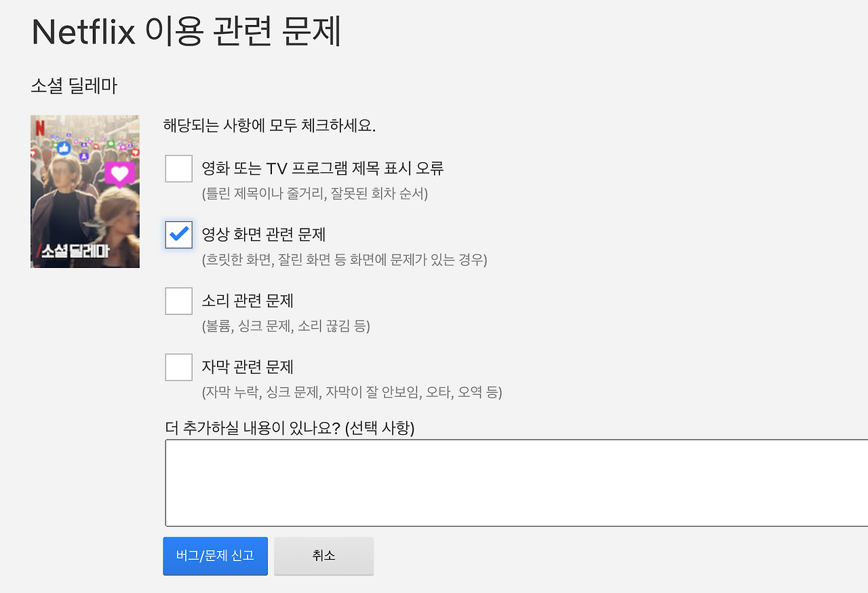Viewport: 868px width, 593px height.
Task: Uncheck the 영상 화면 관련 문제 checkbox
Action: (179, 235)
